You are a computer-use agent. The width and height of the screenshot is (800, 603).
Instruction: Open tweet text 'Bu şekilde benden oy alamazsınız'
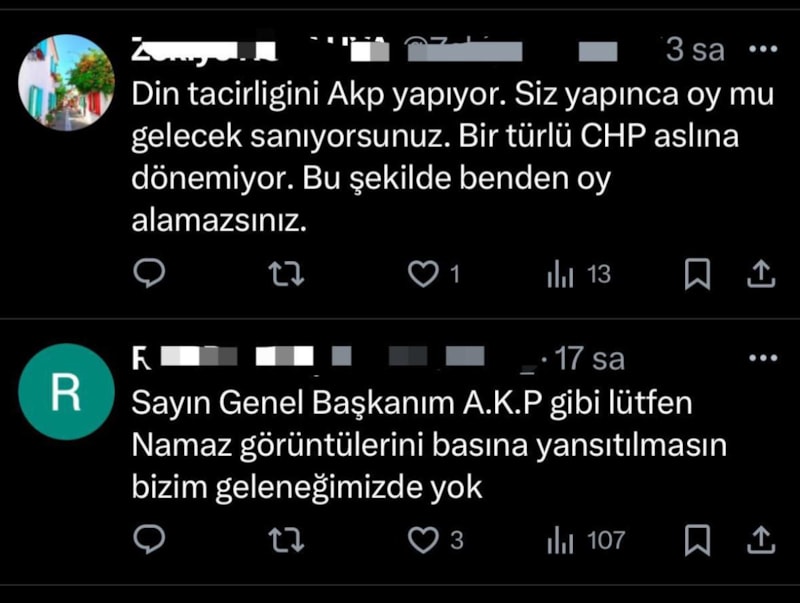(371, 200)
